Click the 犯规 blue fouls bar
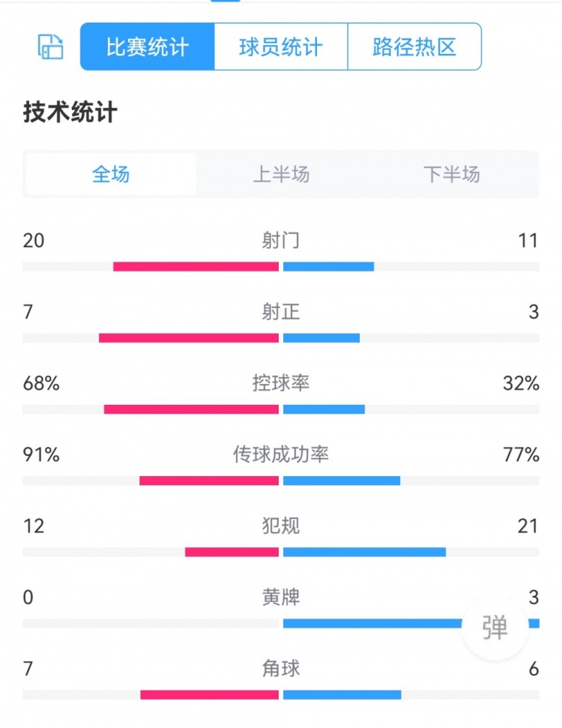 [364, 553]
